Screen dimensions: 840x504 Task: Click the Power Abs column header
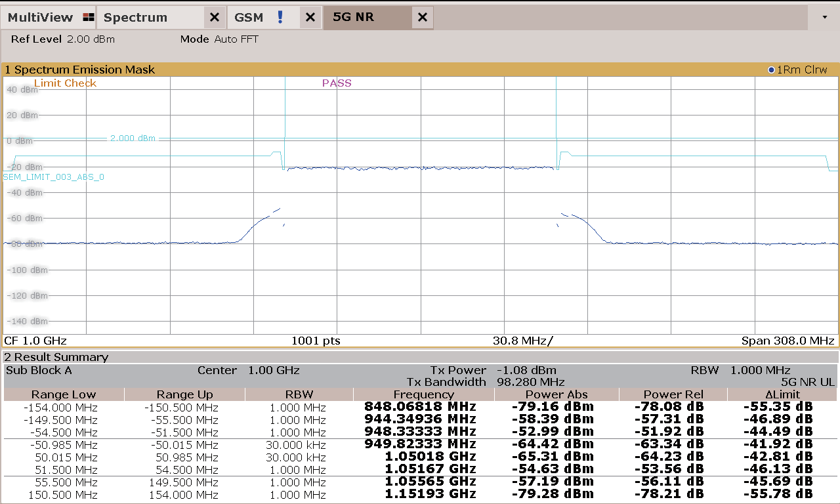click(x=556, y=394)
